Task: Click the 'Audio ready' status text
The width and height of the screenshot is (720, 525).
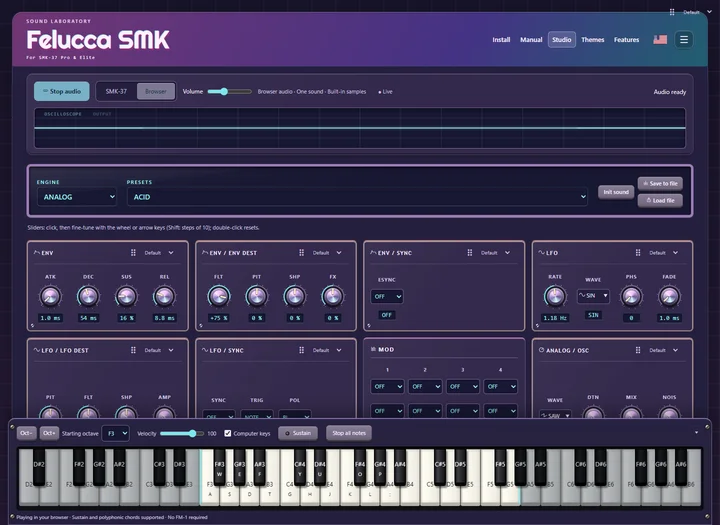Action: (669, 92)
